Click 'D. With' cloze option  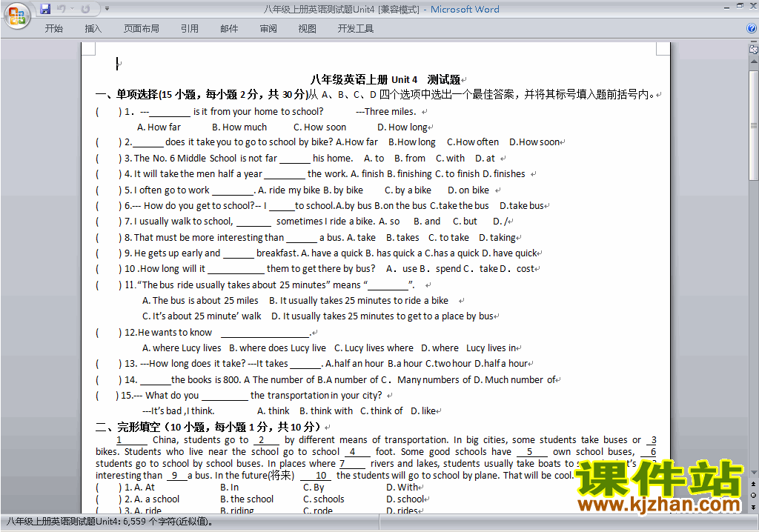coord(402,487)
